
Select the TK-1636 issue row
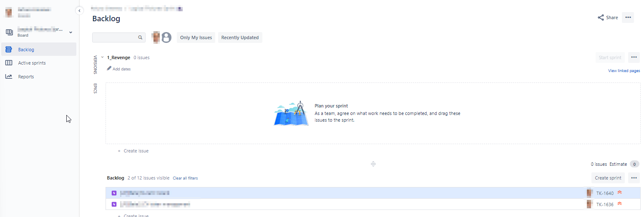pos(373,204)
